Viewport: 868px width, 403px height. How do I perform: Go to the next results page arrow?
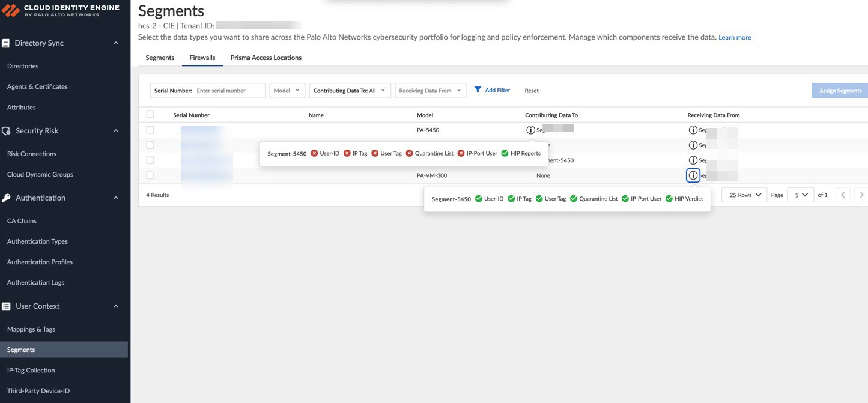(x=861, y=195)
